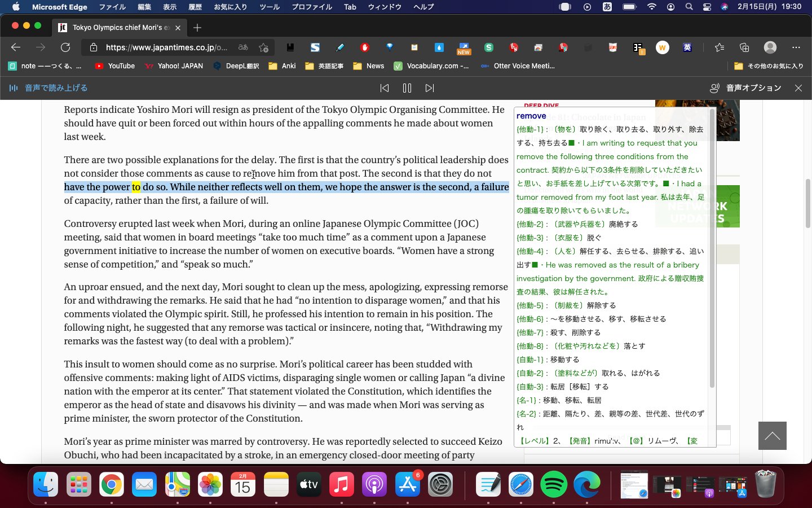Screen dimensions: 812x508
Task: Click the blue water drop extension icon
Action: 439,47
